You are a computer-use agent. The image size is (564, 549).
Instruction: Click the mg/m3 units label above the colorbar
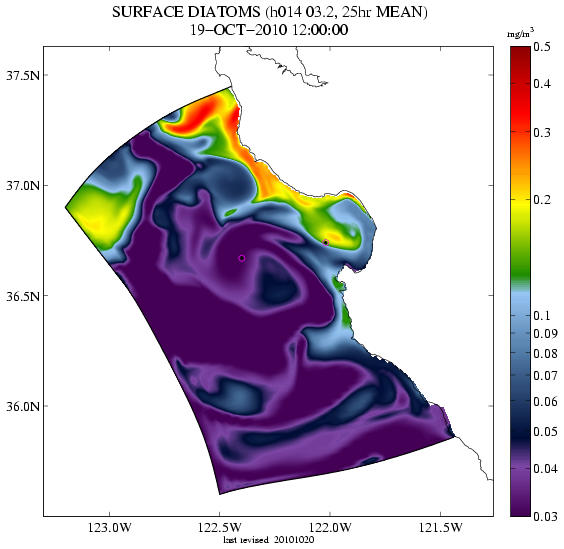click(520, 35)
